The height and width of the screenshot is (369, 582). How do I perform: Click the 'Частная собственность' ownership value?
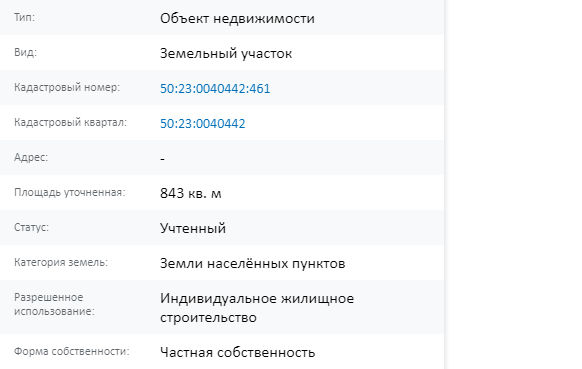pos(238,352)
